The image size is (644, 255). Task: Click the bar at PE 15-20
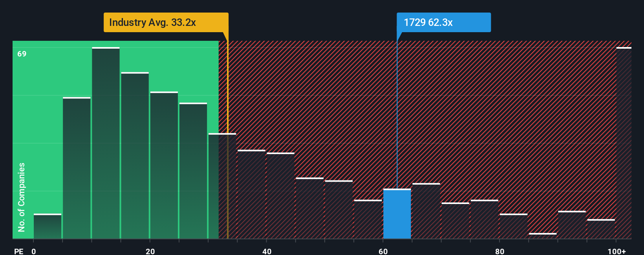[x=135, y=155]
